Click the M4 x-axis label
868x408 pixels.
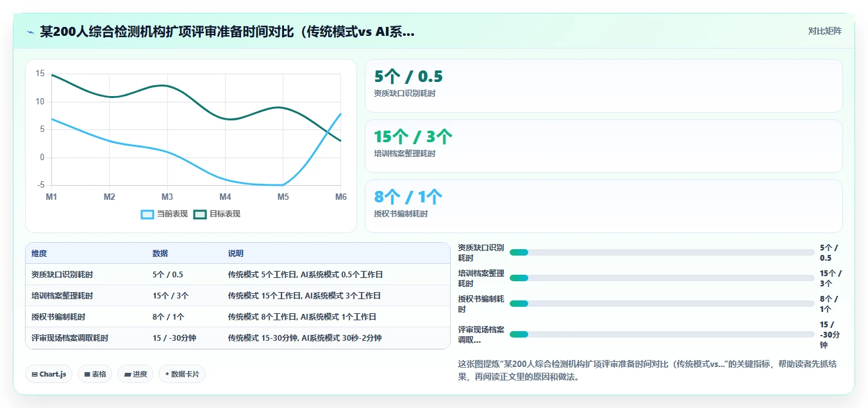coord(225,197)
